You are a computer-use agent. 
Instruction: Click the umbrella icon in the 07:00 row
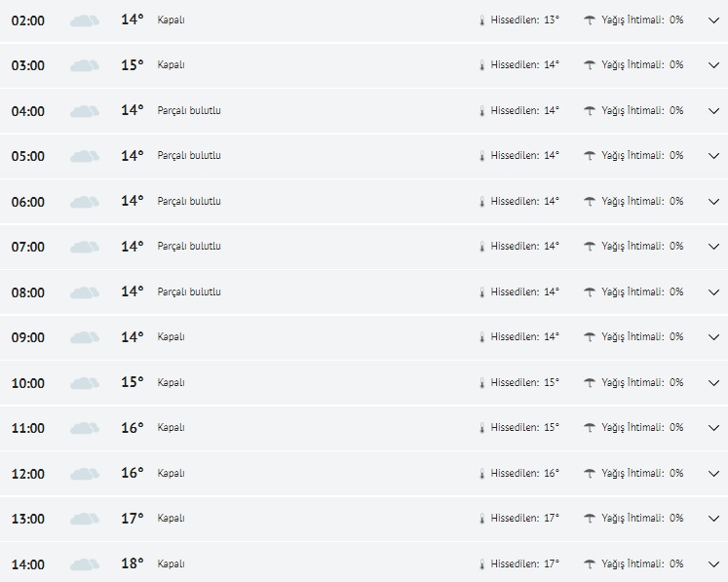click(x=590, y=247)
